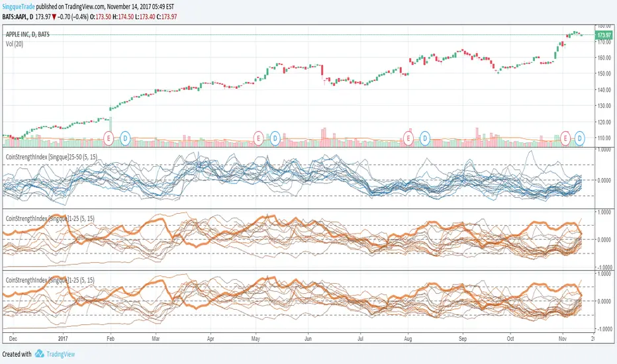Select the middle pane CoinStrengthIndex 1-25 label

point(50,218)
